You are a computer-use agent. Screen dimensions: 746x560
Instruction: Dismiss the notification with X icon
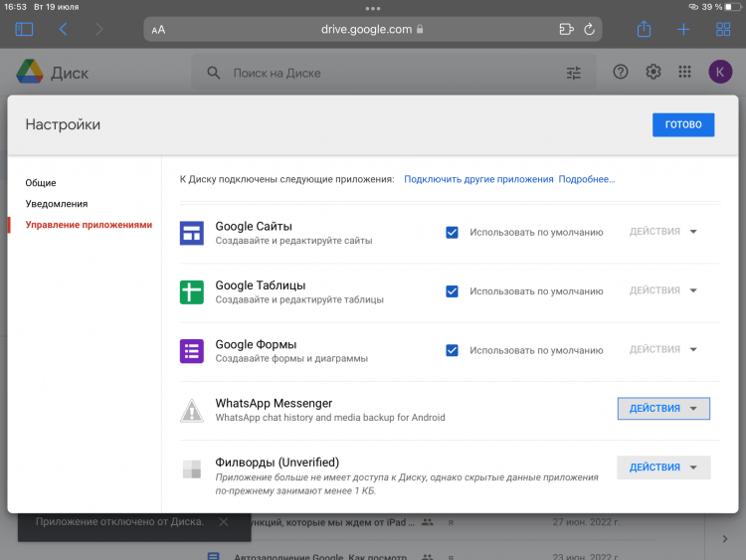[x=223, y=522]
